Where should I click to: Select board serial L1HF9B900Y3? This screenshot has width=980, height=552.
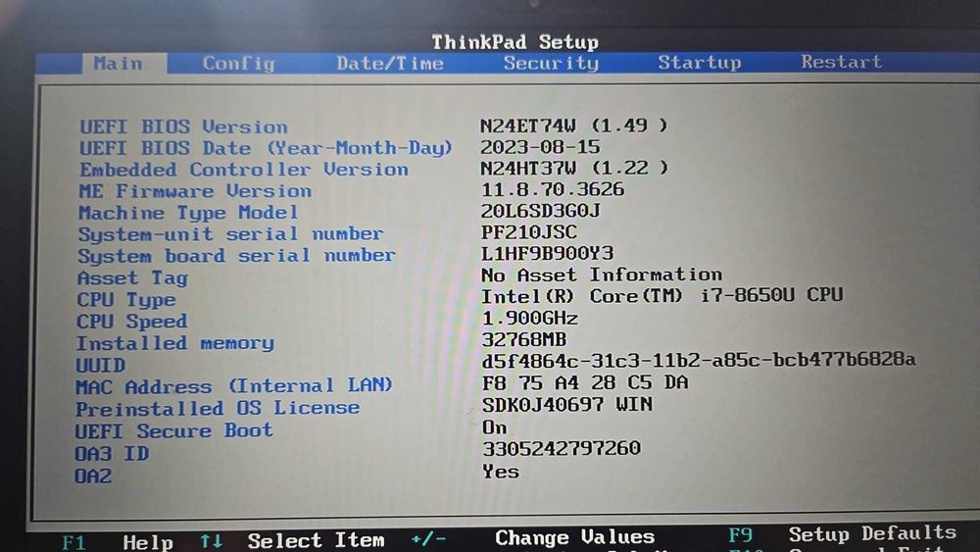click(x=547, y=253)
